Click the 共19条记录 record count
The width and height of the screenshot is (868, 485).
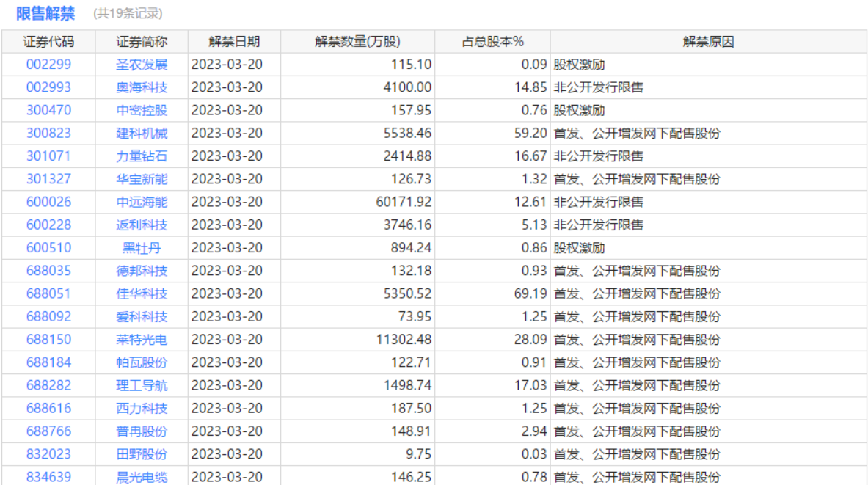(x=128, y=13)
